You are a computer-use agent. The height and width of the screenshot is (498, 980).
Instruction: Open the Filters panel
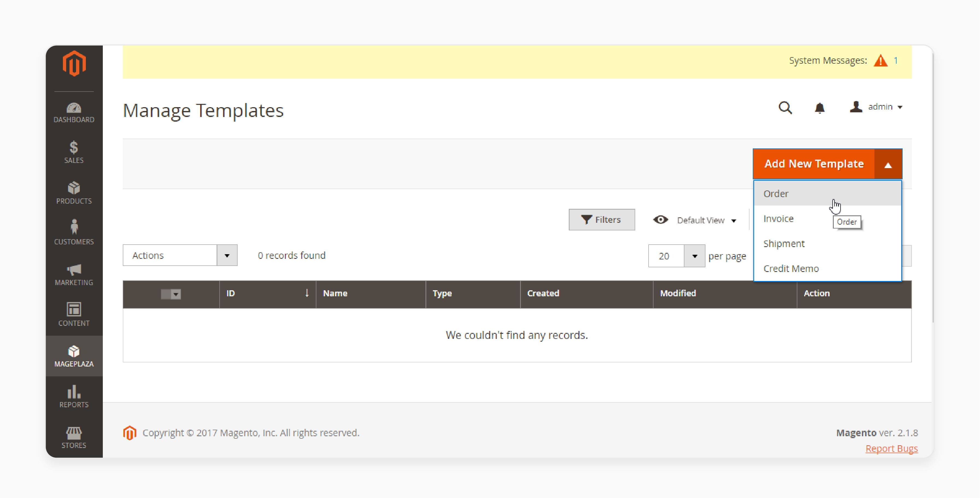[602, 220]
